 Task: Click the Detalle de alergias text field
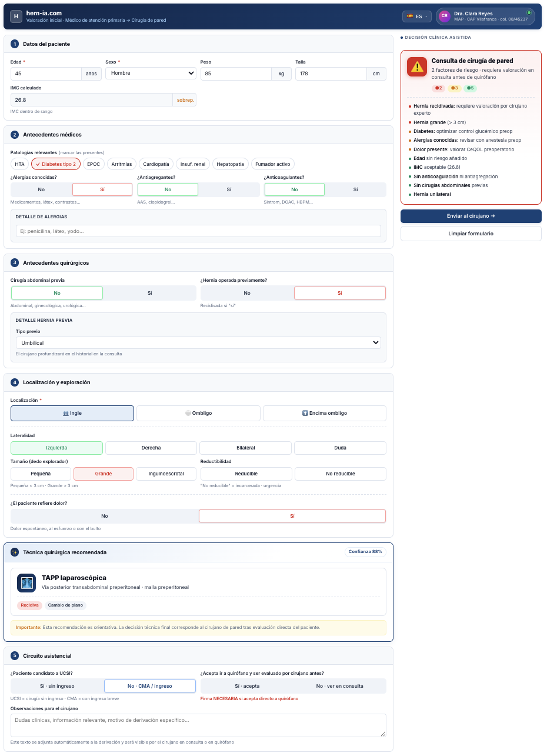coord(198,231)
